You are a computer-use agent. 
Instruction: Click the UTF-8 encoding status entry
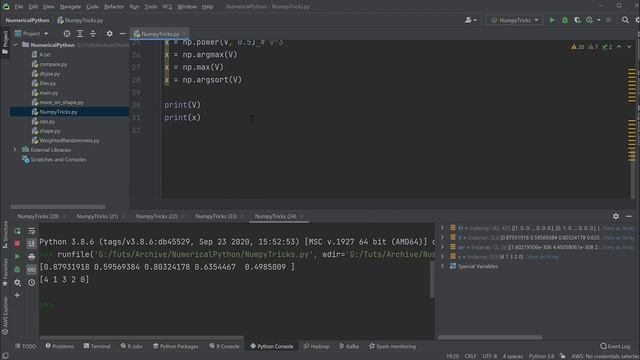(x=489, y=356)
